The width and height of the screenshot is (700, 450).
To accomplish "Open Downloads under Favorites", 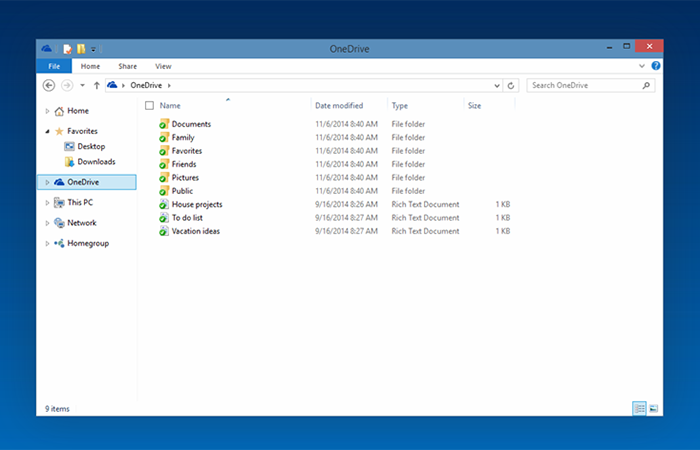I will click(96, 162).
